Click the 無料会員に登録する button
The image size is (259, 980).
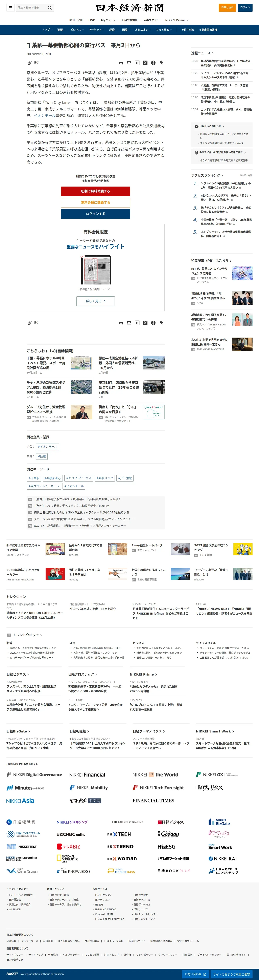(95, 202)
